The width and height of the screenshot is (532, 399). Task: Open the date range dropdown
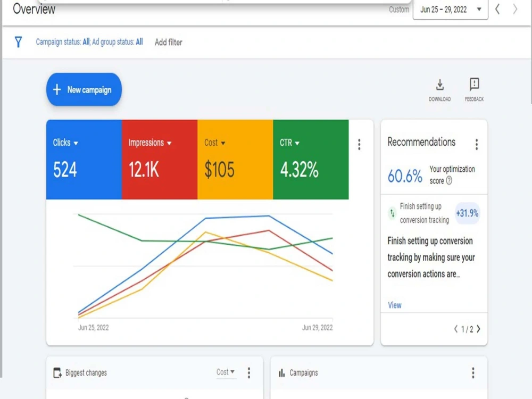(x=451, y=10)
